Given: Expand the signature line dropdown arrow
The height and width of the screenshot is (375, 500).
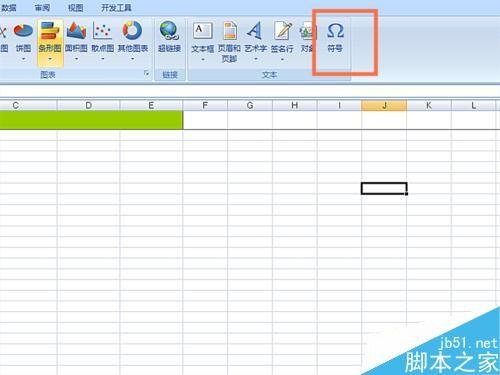Looking at the screenshot, I should point(282,60).
